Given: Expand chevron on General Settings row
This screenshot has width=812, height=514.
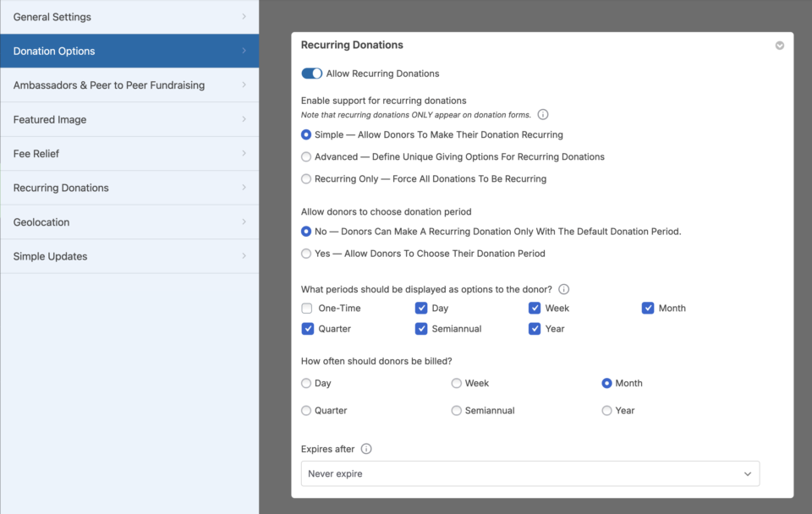Looking at the screenshot, I should tap(244, 17).
